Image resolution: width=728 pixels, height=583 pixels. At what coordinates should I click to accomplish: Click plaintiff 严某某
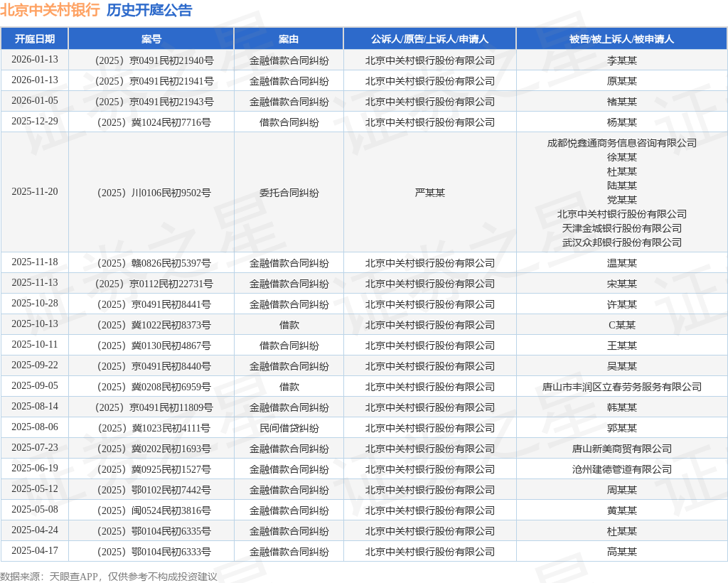(x=430, y=193)
